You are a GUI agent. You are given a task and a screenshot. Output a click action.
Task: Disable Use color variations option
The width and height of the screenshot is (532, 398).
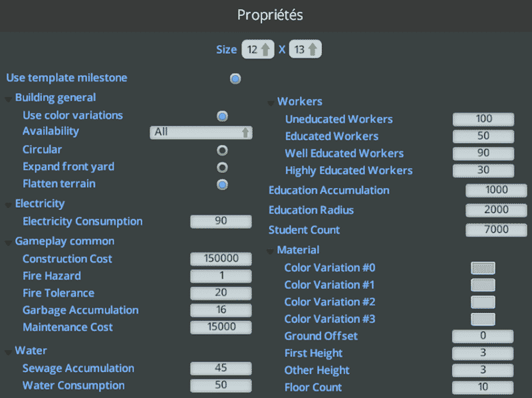pos(222,116)
